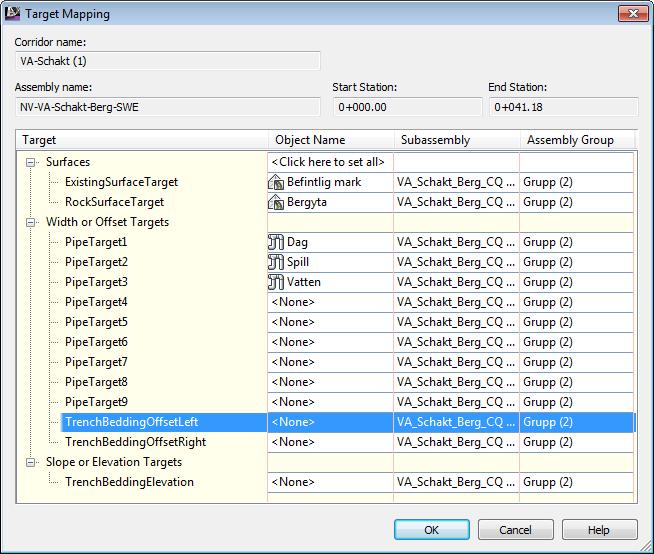Click the Start Station field 0+000.00

coord(407,107)
